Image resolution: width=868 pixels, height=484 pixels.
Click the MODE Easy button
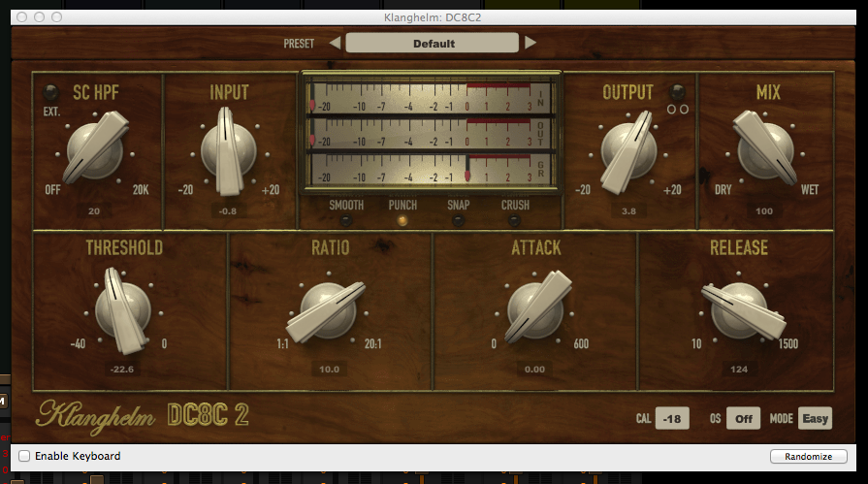[x=815, y=418]
